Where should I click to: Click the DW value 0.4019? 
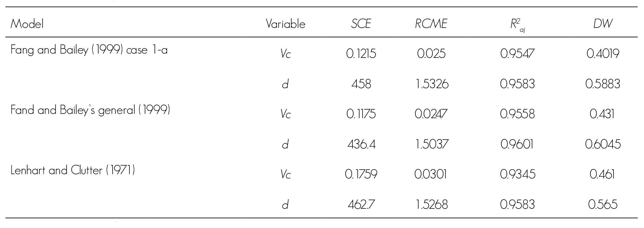pyautogui.click(x=603, y=54)
